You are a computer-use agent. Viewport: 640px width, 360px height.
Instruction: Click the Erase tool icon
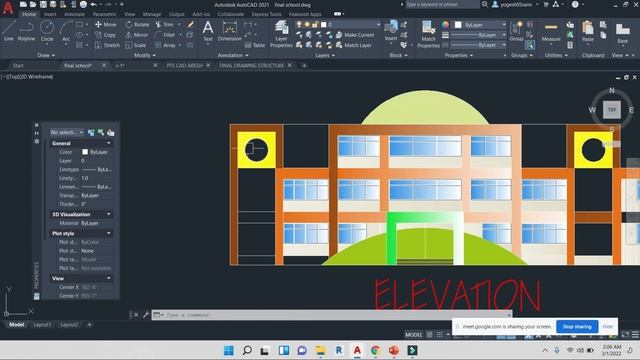(x=190, y=24)
